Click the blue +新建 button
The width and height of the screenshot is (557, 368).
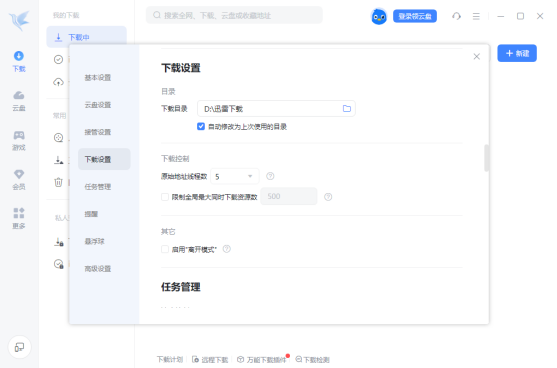517,53
